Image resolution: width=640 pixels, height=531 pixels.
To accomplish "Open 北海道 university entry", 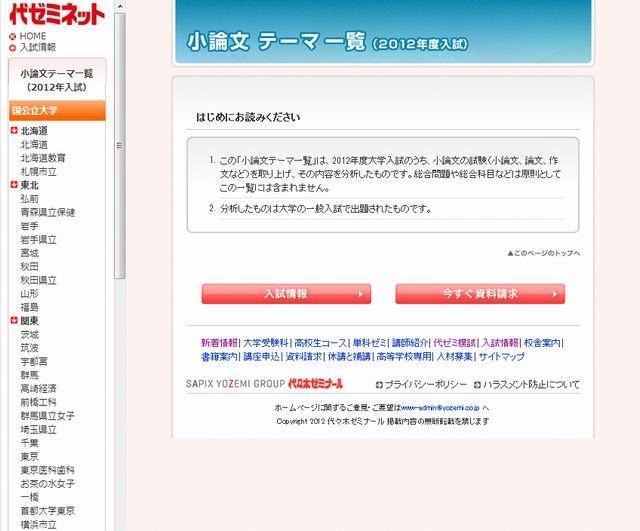I will point(34,144).
